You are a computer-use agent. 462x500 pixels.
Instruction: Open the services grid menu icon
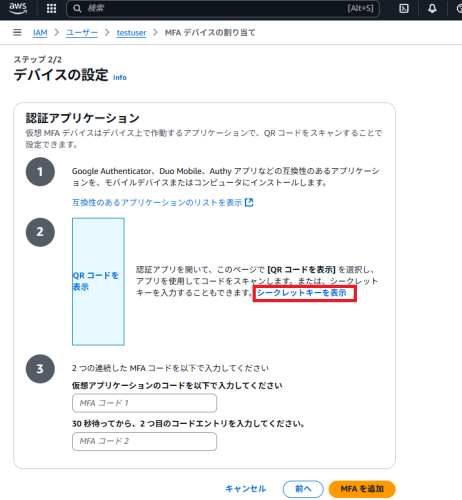51,8
